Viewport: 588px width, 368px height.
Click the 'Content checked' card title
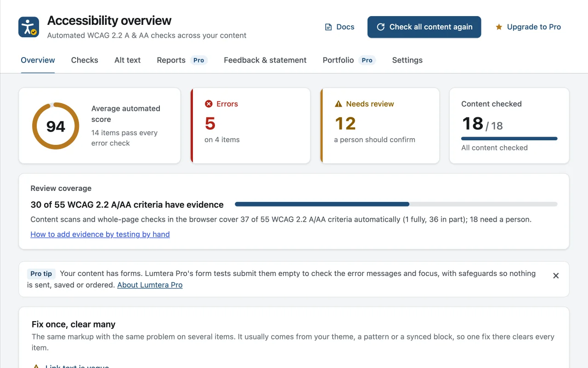tap(492, 104)
